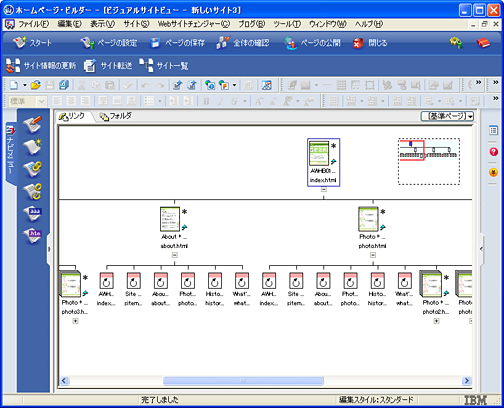Click the horizontal scrollbar thumb
Image resolution: width=504 pixels, height=408 pixels.
click(x=243, y=380)
